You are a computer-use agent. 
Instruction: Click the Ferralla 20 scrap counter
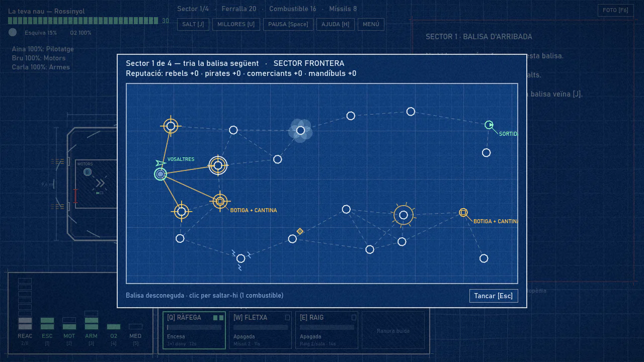[x=239, y=9]
